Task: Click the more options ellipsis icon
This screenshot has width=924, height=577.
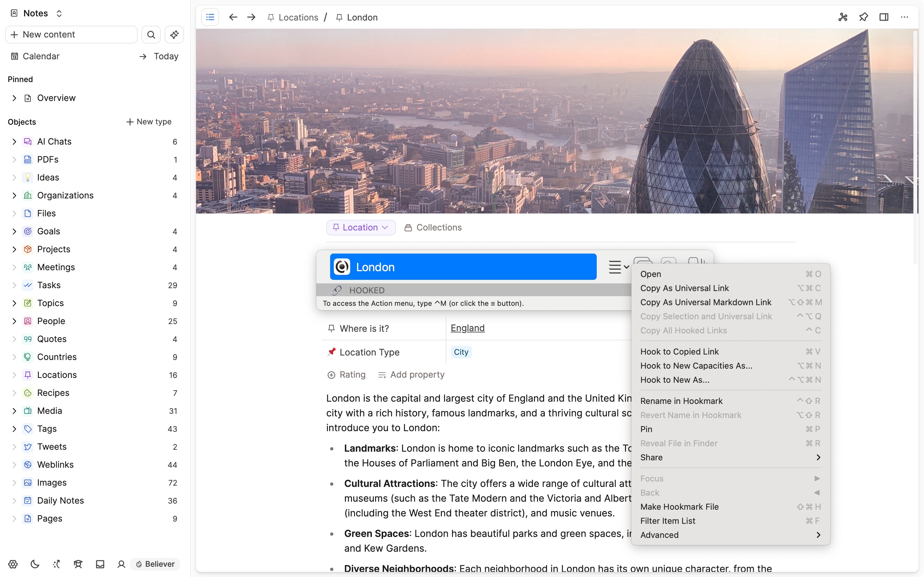Action: [x=905, y=17]
